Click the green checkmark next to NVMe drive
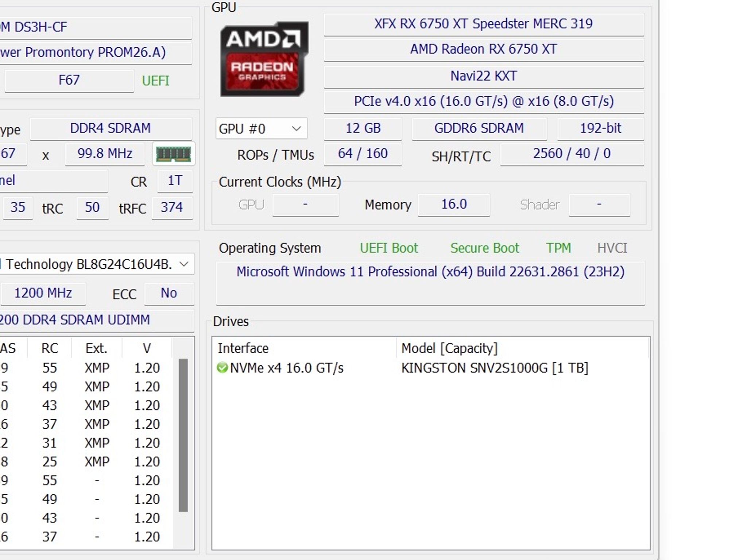Viewport: 747px width, 560px height. click(222, 367)
